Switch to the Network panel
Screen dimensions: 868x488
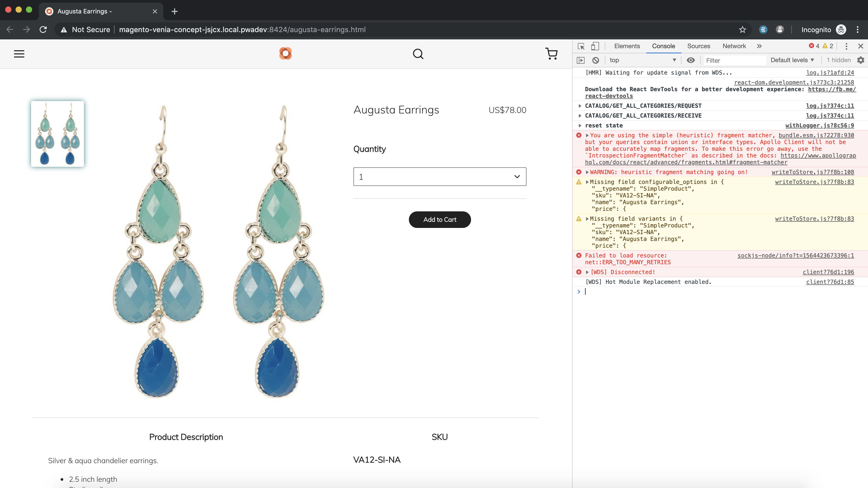734,46
